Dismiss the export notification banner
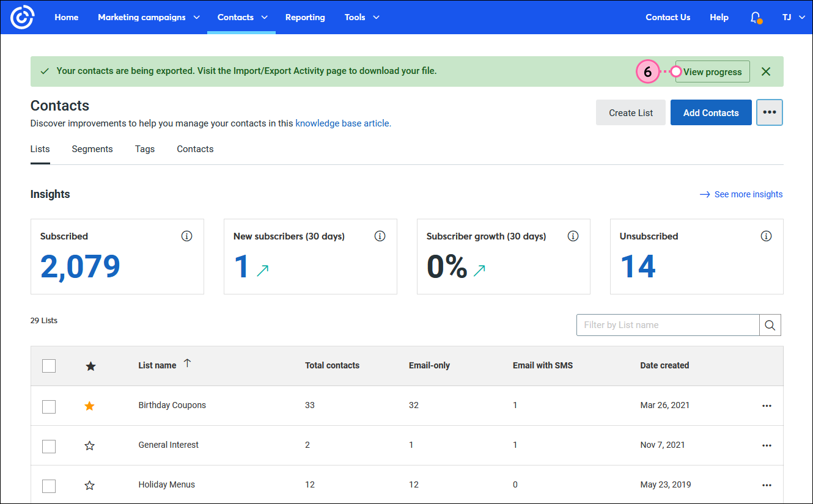Screen dimensions: 813x504 click(766, 71)
